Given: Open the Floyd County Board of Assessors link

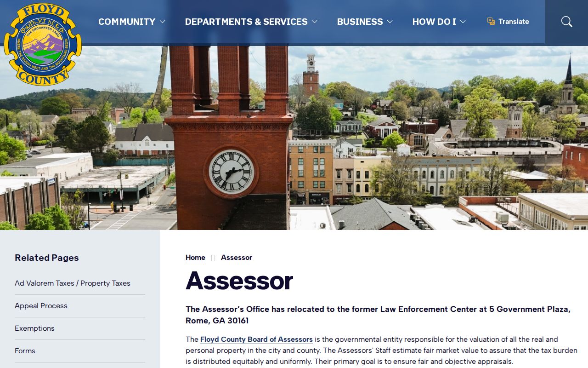Looking at the screenshot, I should pos(256,339).
